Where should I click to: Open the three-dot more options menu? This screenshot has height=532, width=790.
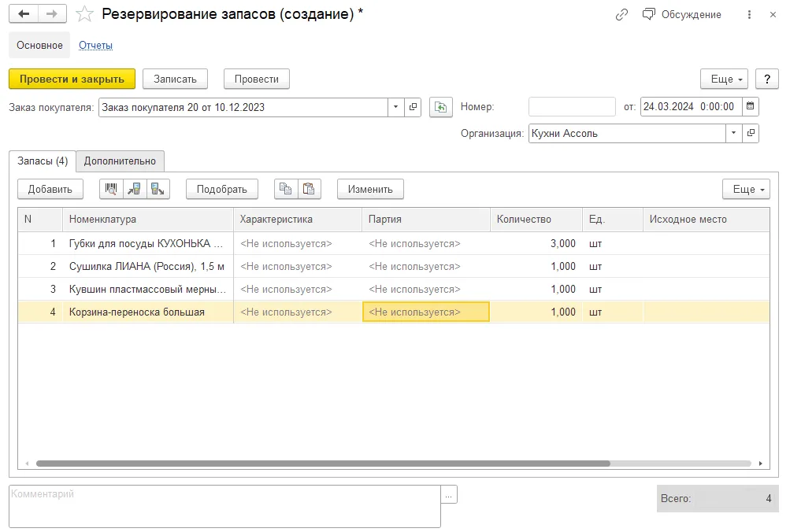click(x=749, y=15)
